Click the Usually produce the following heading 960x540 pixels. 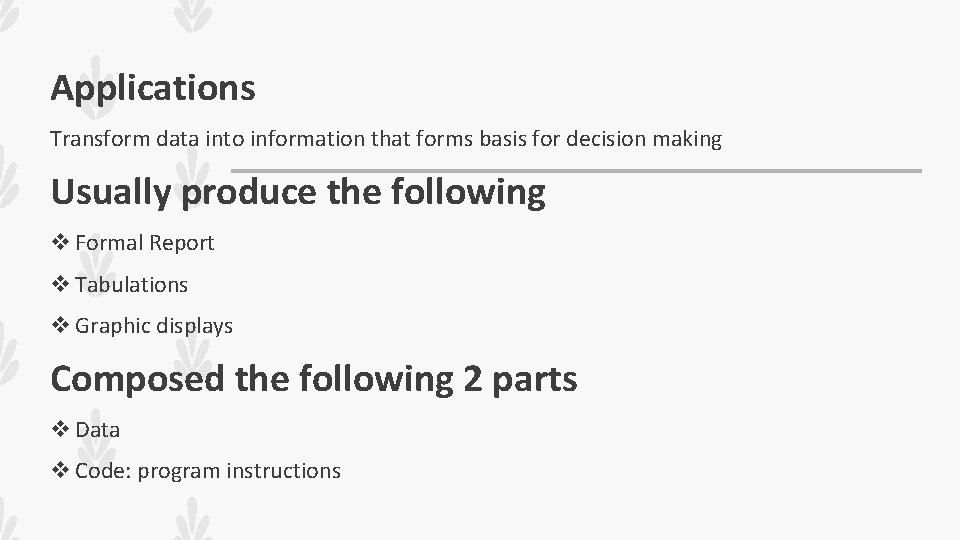click(x=298, y=193)
